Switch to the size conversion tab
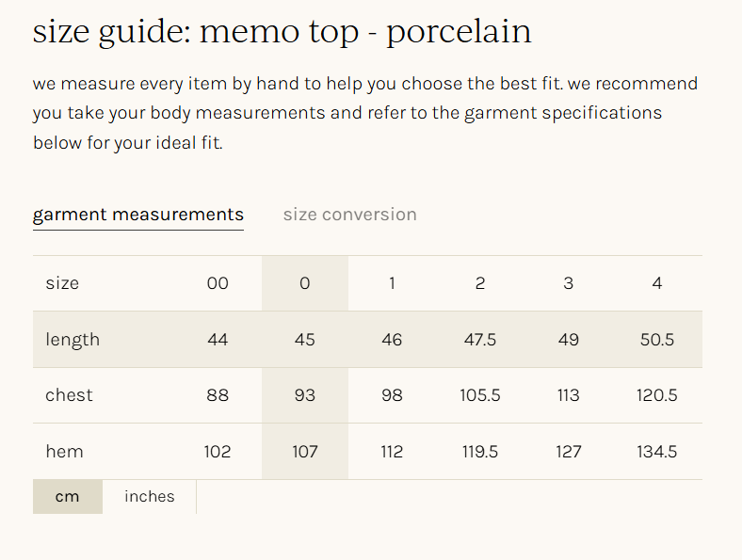Screen dimensions: 742x560 pos(349,215)
